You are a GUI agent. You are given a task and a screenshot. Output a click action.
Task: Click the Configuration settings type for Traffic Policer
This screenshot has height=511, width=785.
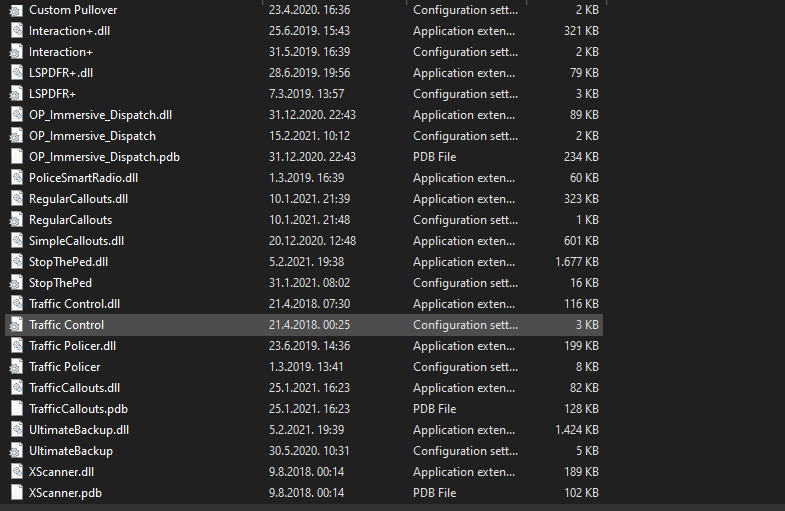(x=466, y=367)
